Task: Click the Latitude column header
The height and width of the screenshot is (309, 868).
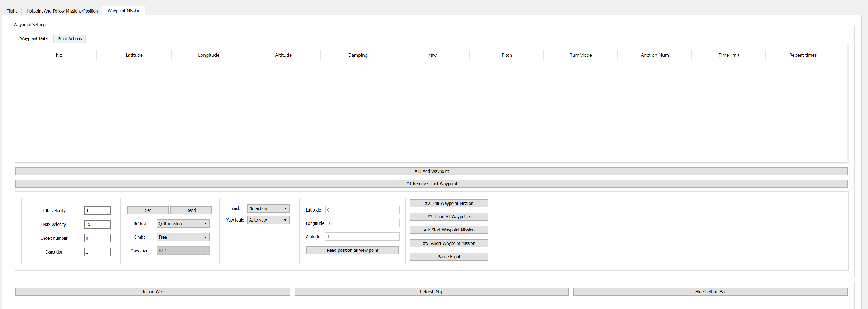Action: click(x=134, y=55)
